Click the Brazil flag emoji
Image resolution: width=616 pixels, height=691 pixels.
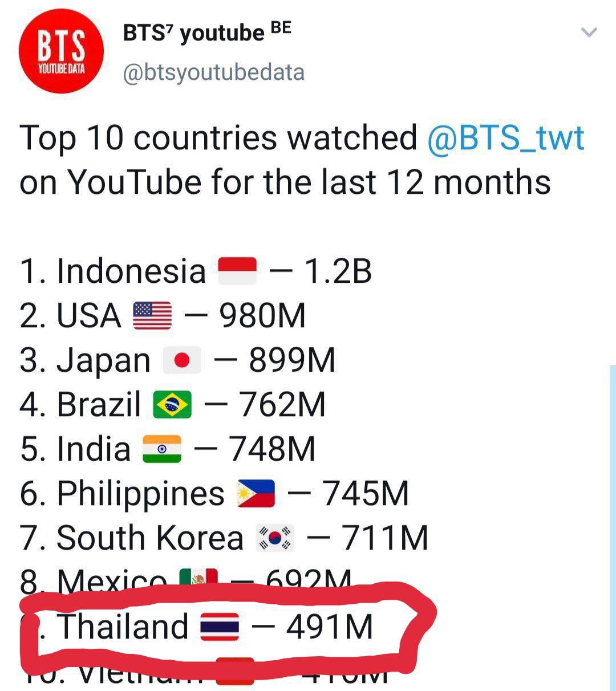(x=173, y=405)
